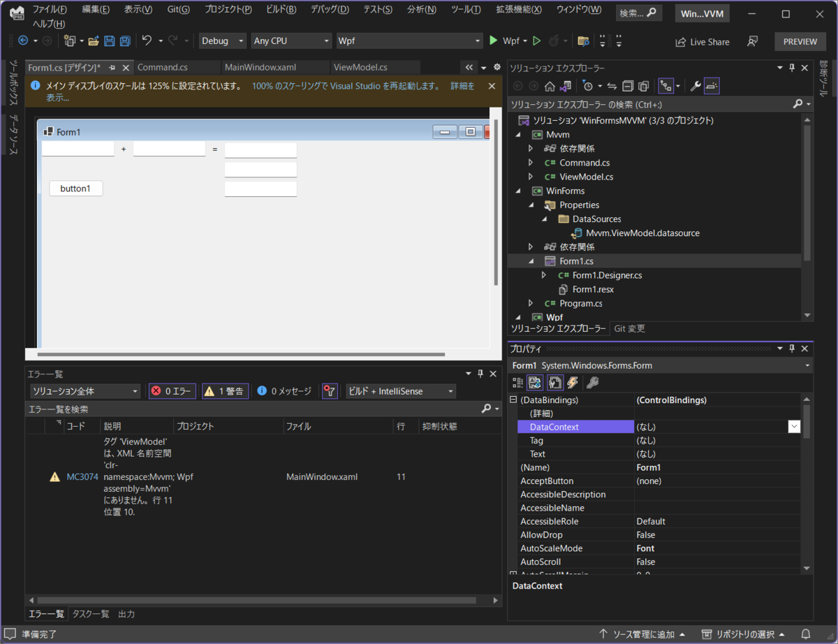Open Solution Explorer properties wrench icon
This screenshot has height=644, width=838.
(696, 86)
